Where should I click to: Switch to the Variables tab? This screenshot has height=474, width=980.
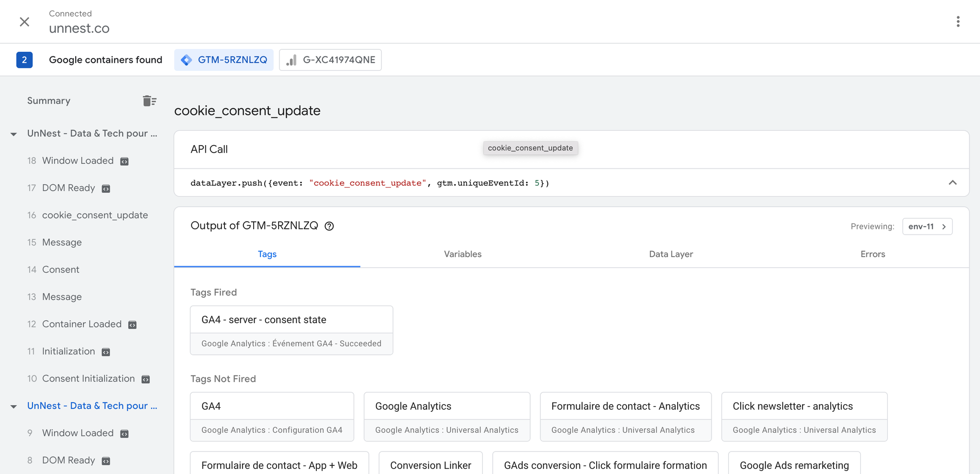coord(463,254)
